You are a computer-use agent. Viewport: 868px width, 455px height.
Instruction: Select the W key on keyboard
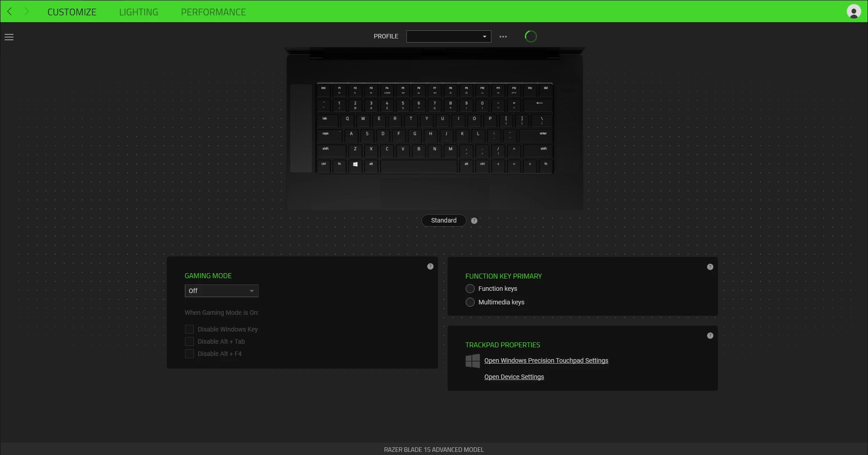coord(363,120)
